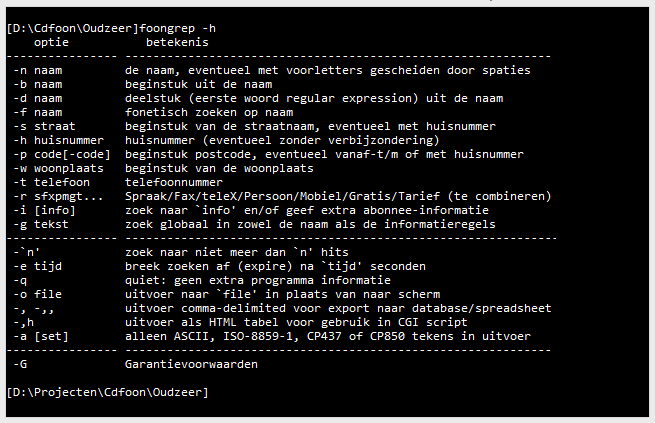
Task: Click the -,h HTML tabel option line
Action: click(x=240, y=322)
